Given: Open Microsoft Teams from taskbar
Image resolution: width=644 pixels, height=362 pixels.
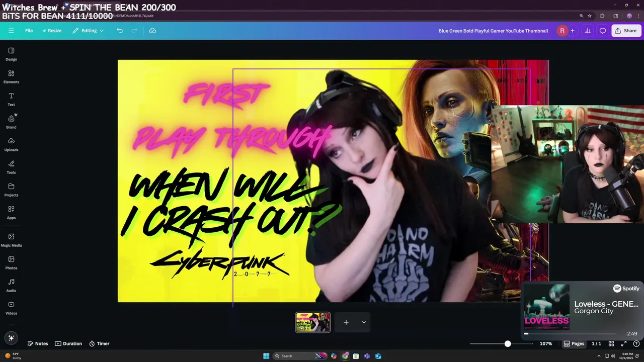Looking at the screenshot, I should tap(367, 356).
